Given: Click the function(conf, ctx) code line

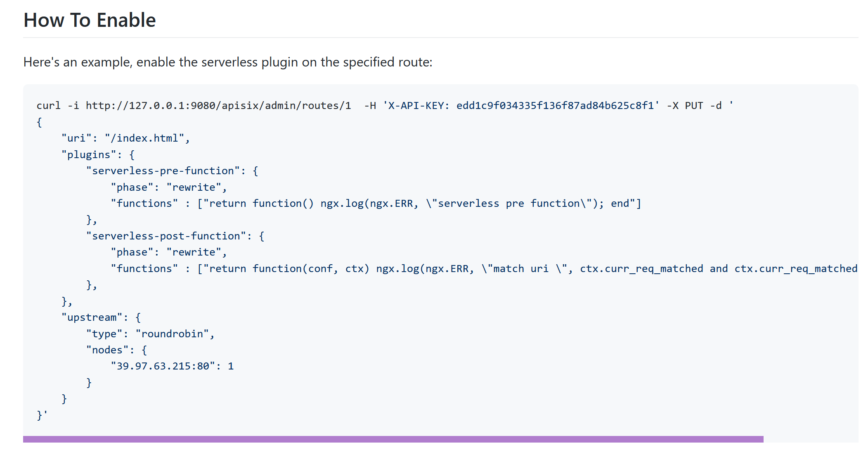Looking at the screenshot, I should (483, 269).
